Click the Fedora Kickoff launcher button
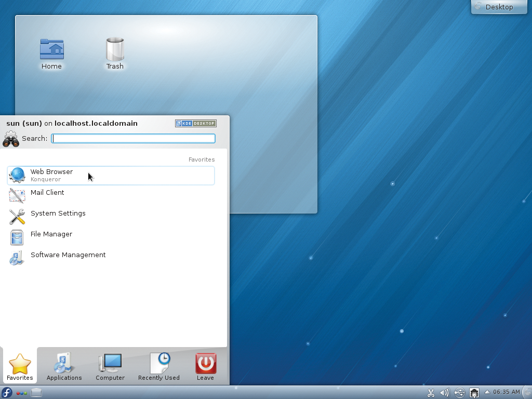532x399 pixels. tap(7, 393)
